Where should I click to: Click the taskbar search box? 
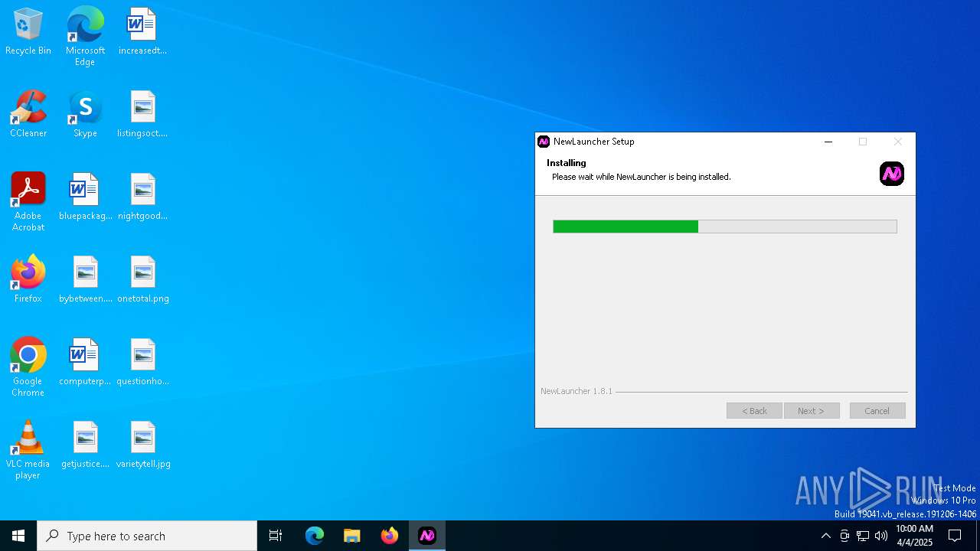coord(147,536)
